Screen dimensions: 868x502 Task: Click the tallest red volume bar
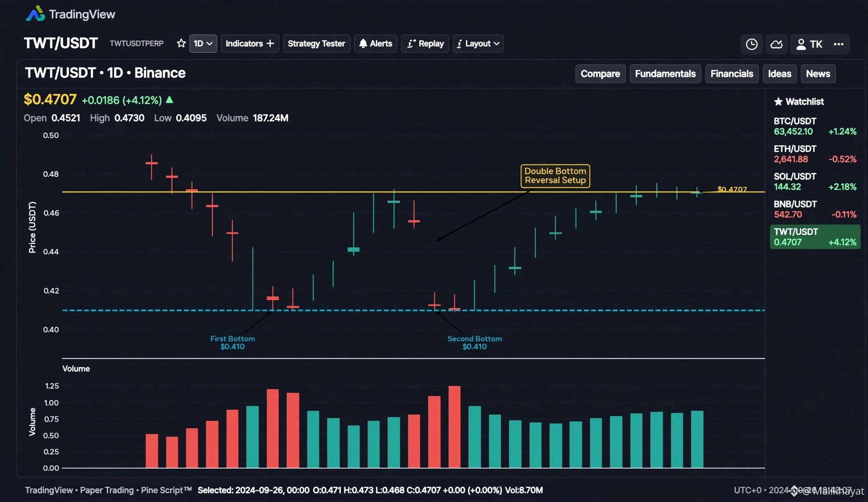point(454,427)
